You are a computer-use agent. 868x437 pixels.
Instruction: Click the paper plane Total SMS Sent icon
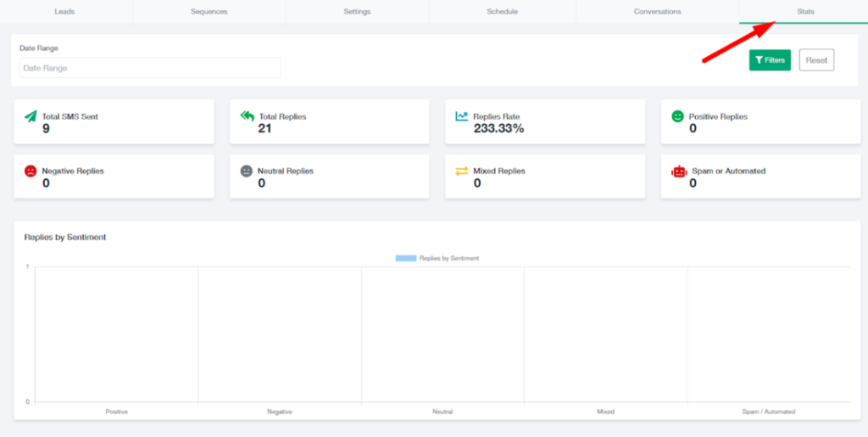click(x=31, y=116)
